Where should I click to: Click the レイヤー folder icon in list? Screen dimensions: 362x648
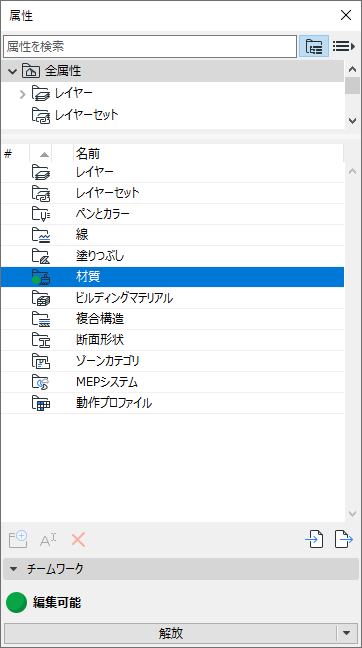40,172
